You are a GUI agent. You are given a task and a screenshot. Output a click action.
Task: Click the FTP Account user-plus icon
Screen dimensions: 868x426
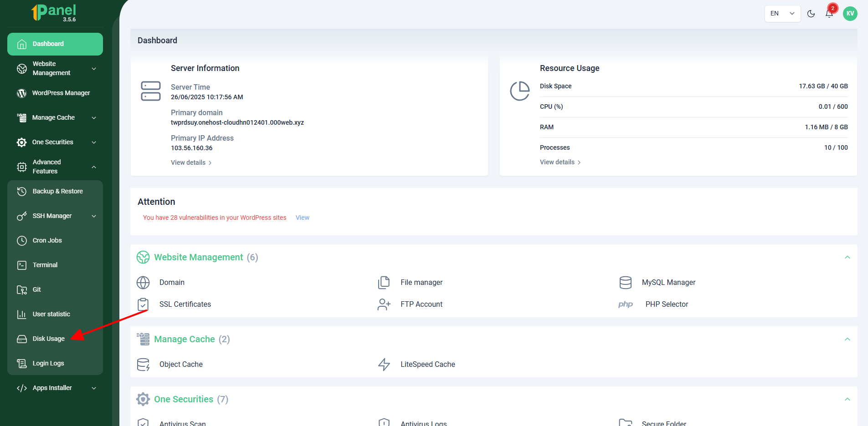point(384,304)
